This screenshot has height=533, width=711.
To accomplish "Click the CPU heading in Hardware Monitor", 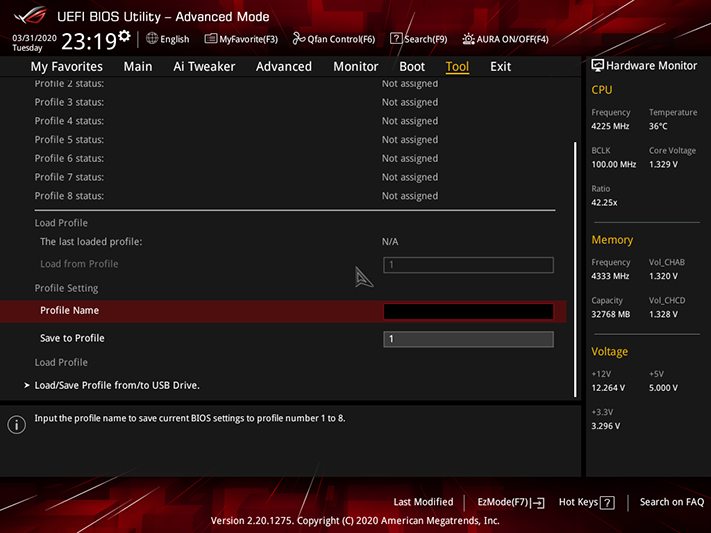I will point(602,90).
